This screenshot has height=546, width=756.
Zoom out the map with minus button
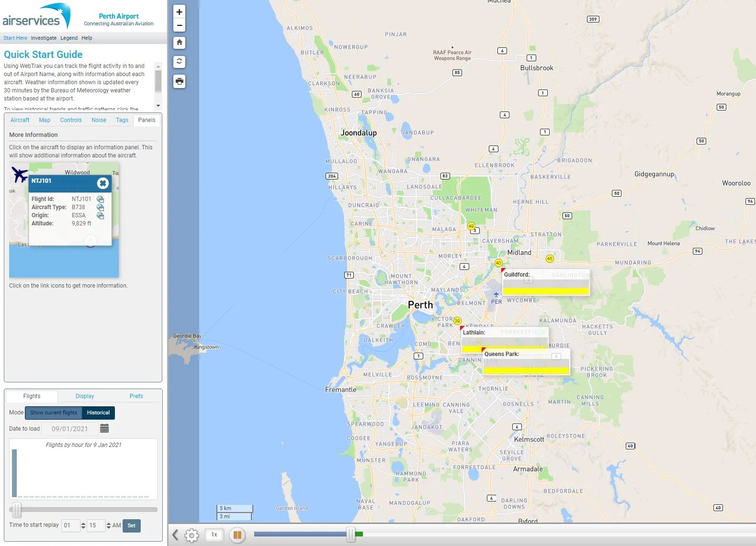(180, 25)
